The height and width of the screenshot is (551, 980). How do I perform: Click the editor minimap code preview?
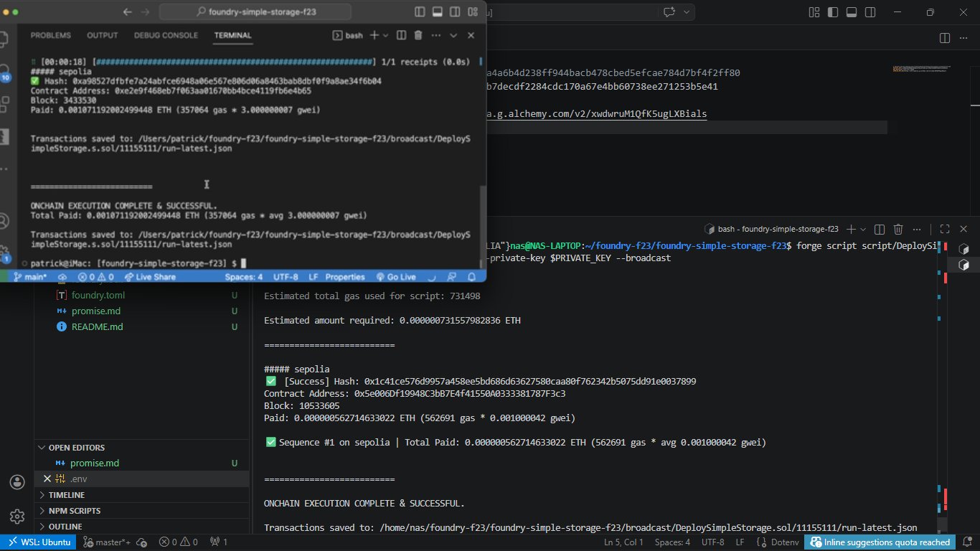(x=922, y=69)
